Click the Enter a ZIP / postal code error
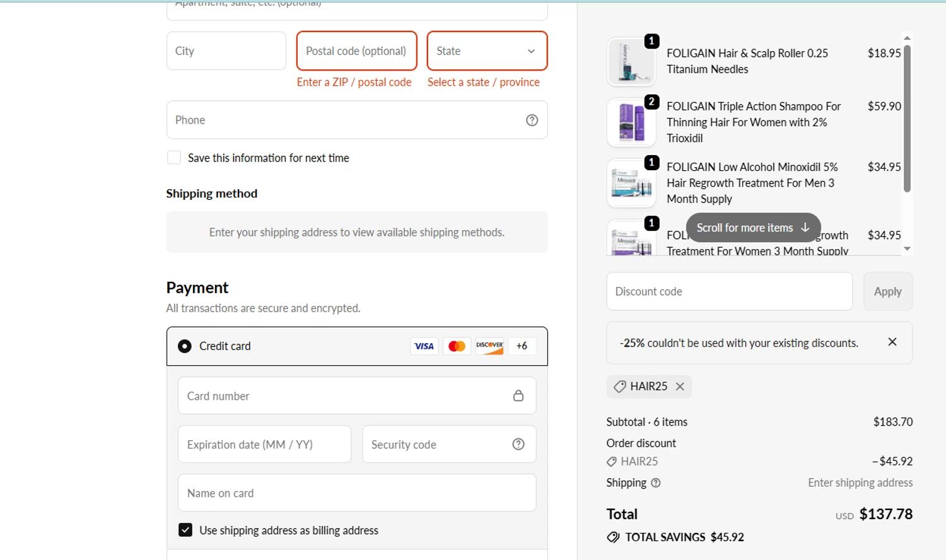The image size is (946, 560). pyautogui.click(x=354, y=82)
